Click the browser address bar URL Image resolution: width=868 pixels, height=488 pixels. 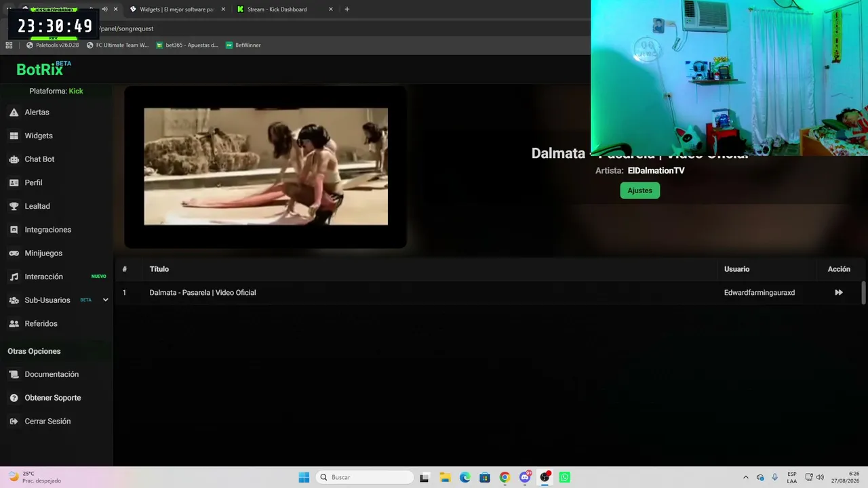click(x=127, y=28)
